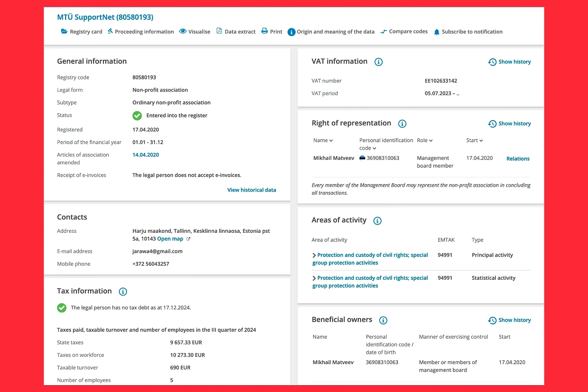Sort by Start column dropdown
Viewport: 588px width, 392px height.
coord(474,141)
